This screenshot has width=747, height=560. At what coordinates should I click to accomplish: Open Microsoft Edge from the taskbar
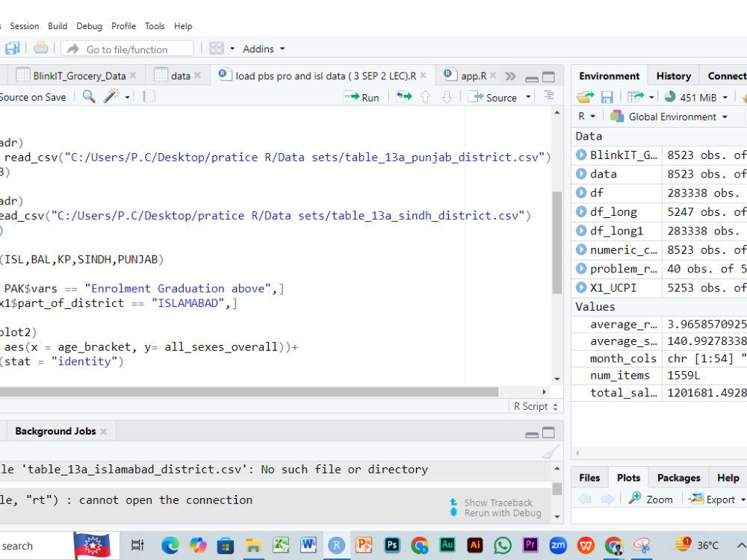click(x=170, y=545)
